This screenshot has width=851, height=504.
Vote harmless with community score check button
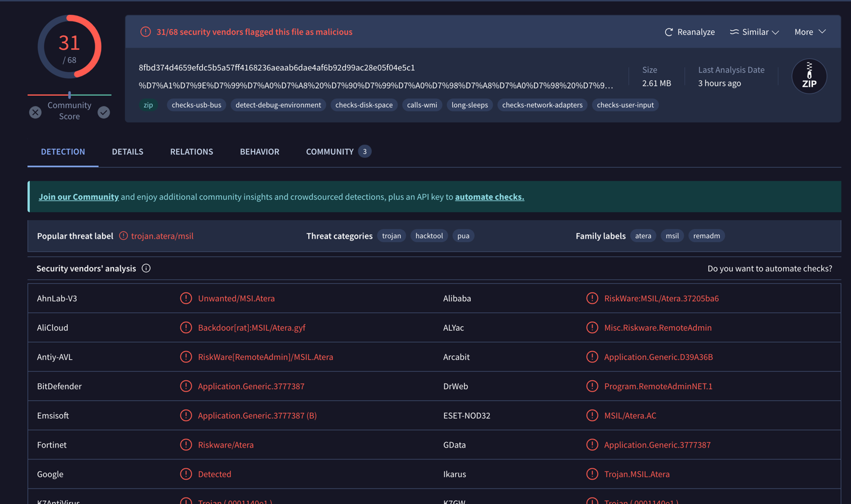104,112
